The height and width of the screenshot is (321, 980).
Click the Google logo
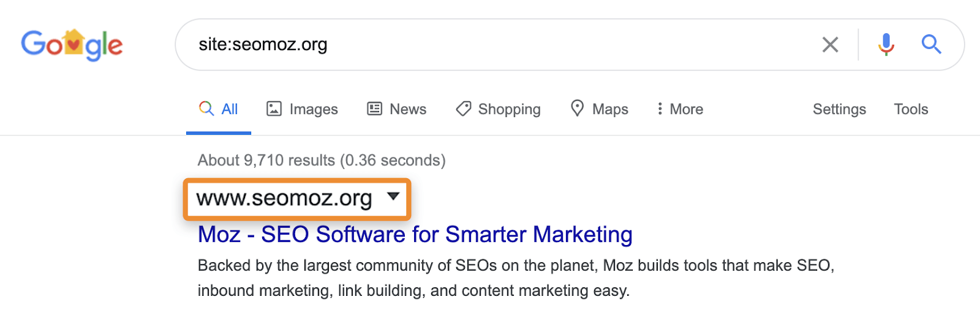pyautogui.click(x=72, y=45)
